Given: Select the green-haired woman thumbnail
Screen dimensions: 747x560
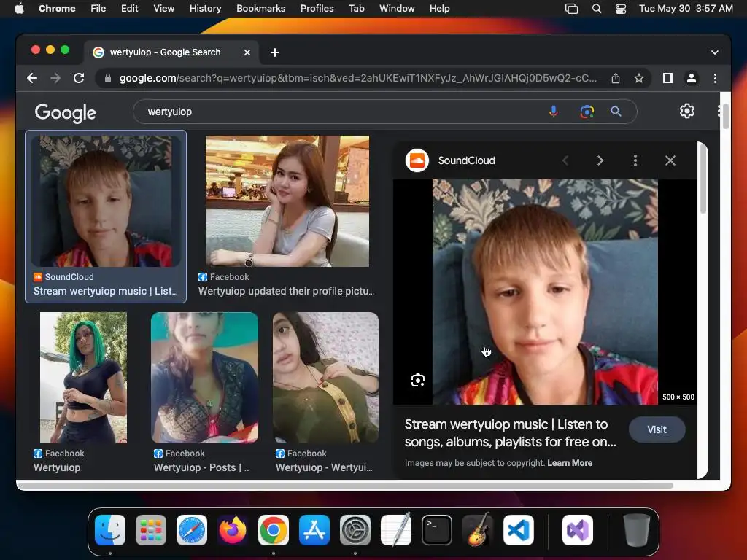Looking at the screenshot, I should pyautogui.click(x=83, y=378).
